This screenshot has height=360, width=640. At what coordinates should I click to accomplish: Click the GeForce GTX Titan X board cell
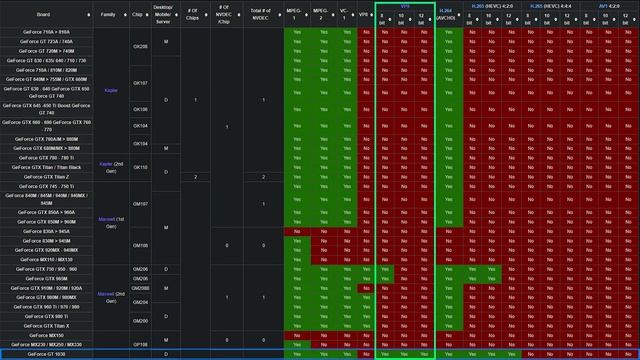coord(47,326)
